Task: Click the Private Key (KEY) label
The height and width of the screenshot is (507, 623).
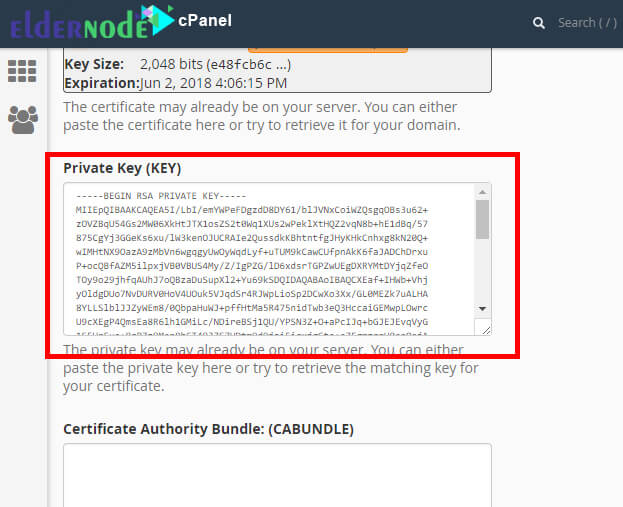Action: tap(122, 168)
